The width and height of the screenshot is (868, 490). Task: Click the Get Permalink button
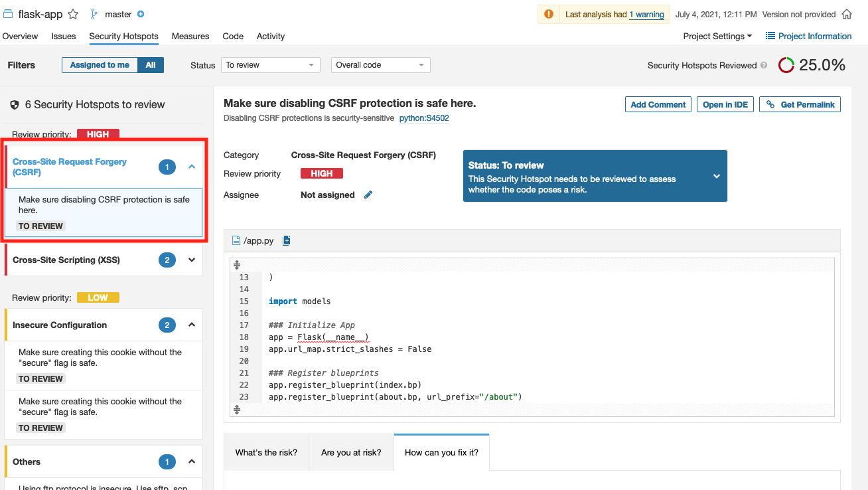(x=800, y=104)
